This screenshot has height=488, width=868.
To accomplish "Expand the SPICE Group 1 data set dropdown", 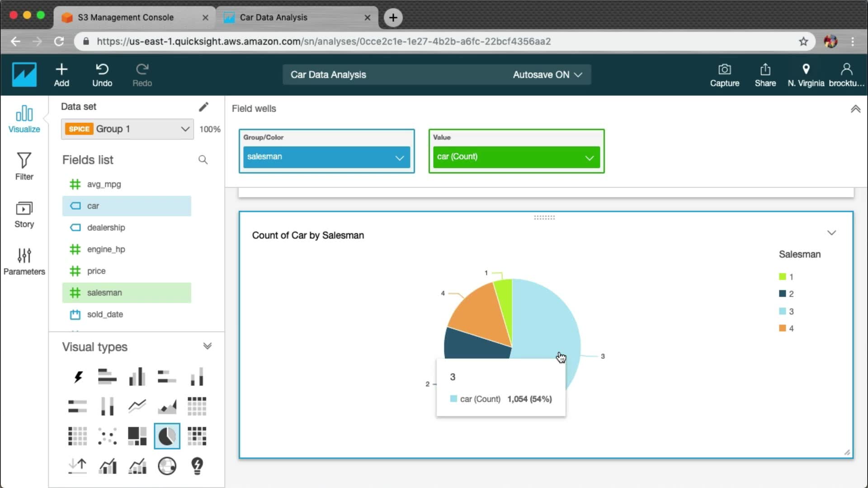I will pyautogui.click(x=185, y=129).
